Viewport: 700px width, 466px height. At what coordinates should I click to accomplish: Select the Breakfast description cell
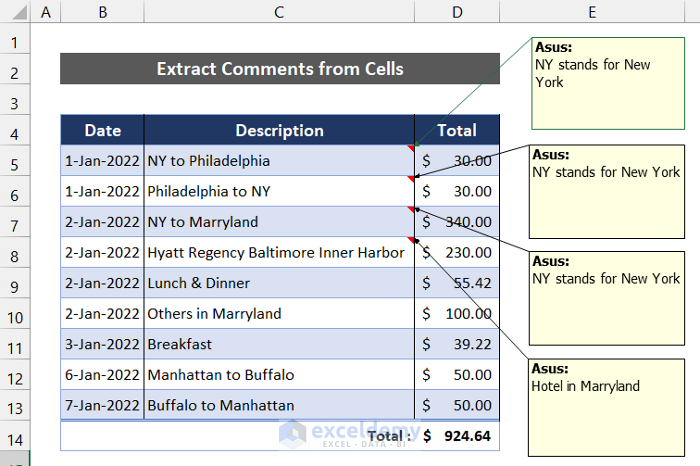[x=279, y=344]
